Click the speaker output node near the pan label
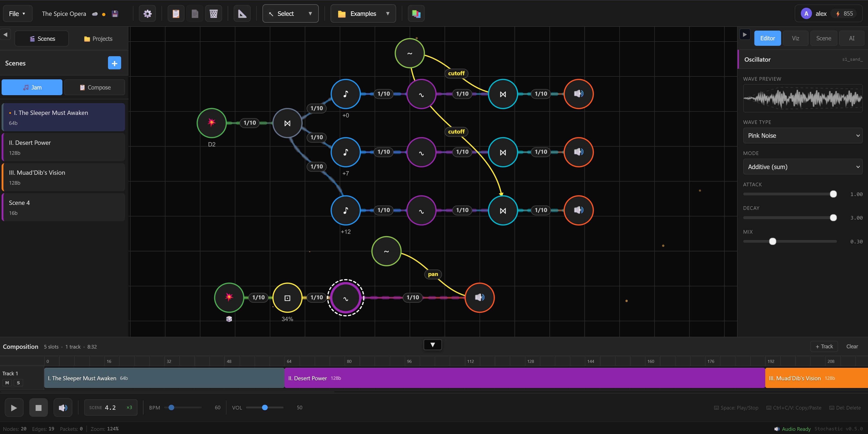The image size is (868, 434). click(x=480, y=297)
